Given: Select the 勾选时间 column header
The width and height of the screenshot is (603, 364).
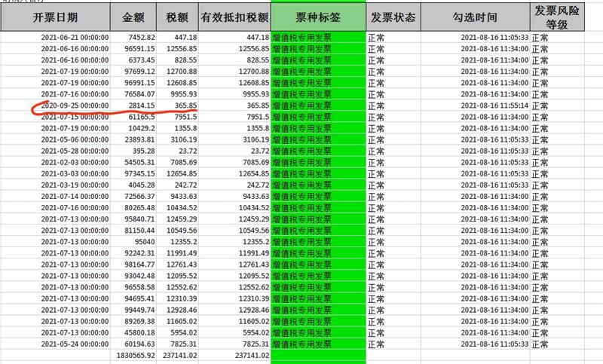Looking at the screenshot, I should click(474, 17).
